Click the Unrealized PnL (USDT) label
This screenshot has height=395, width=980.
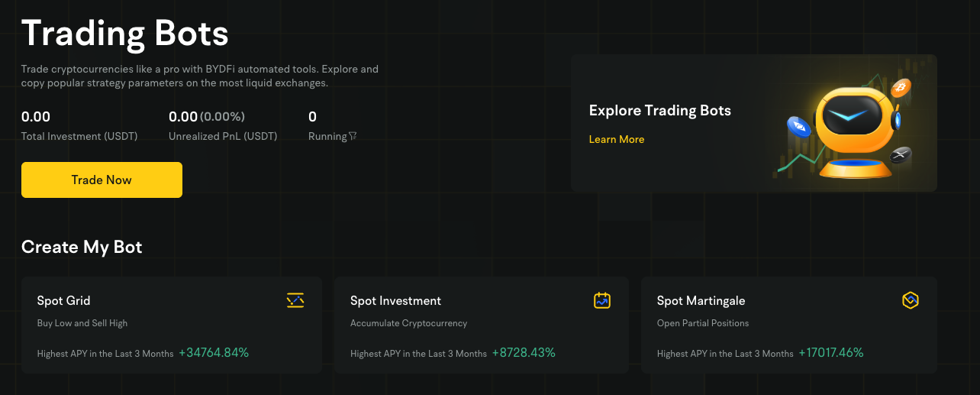click(223, 136)
